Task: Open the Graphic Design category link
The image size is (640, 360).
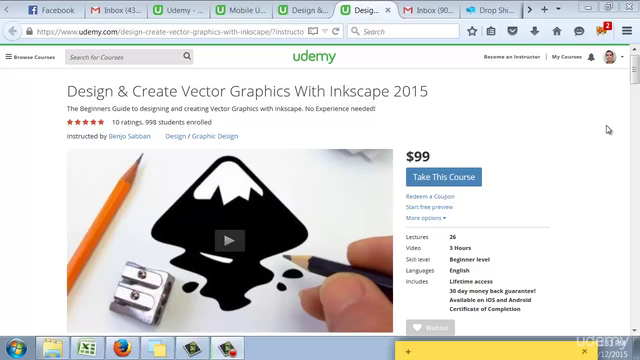Action: tap(215, 136)
